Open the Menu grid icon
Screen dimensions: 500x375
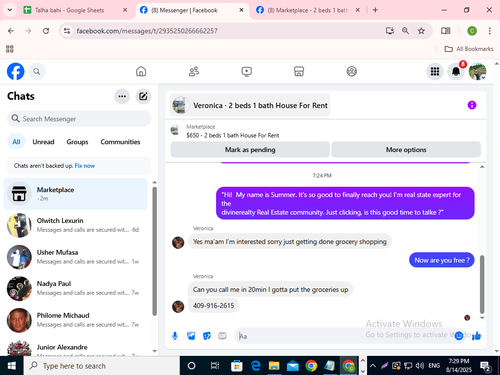(435, 71)
